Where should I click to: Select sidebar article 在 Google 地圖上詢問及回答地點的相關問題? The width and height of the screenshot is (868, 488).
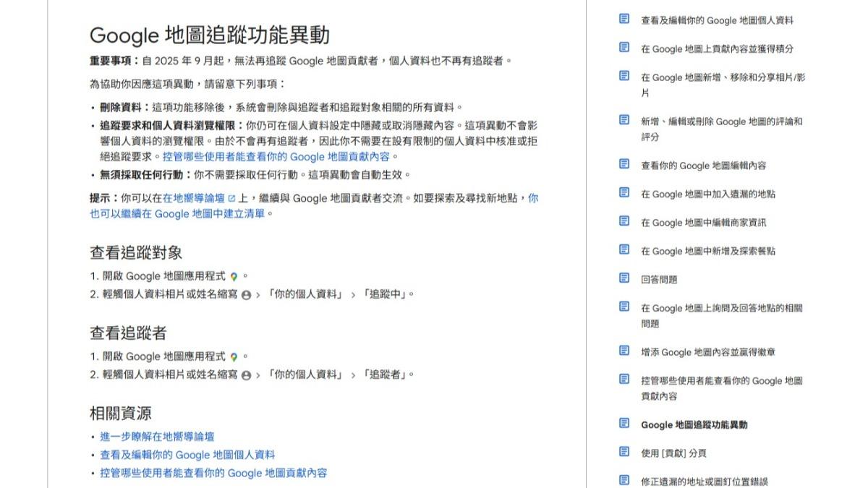tap(721, 316)
